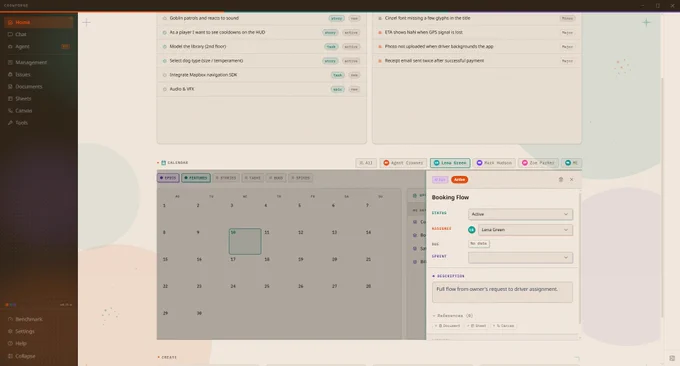The image size is (680, 366).
Task: Toggle the Epics type filter
Action: tap(168, 178)
